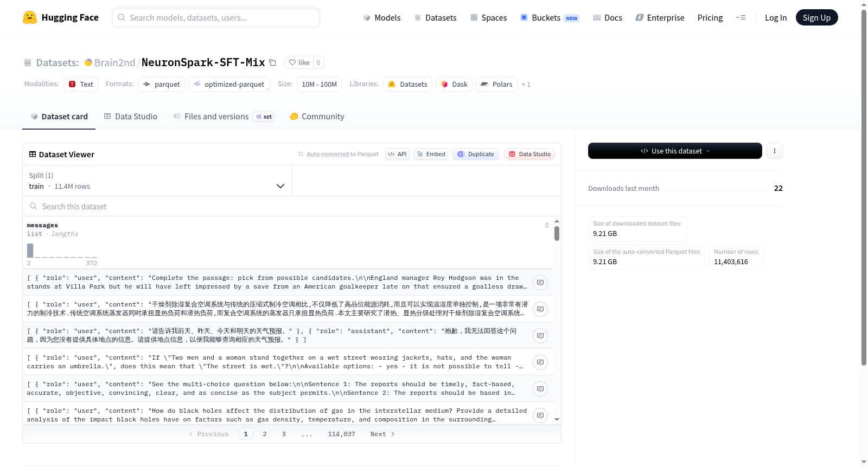Focus the search models, datasets, users field

(x=216, y=17)
